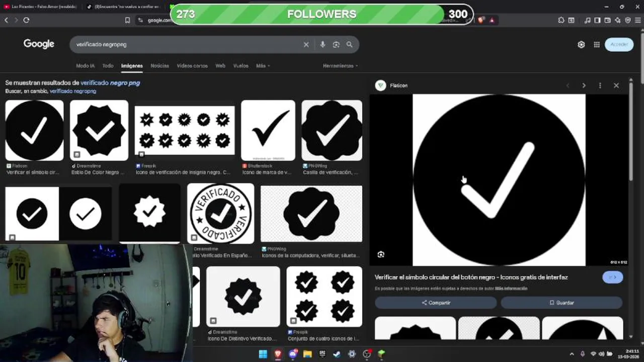Viewport: 644px width, 362px height.
Task: Select the Imágenes tab
Action: pos(132,66)
